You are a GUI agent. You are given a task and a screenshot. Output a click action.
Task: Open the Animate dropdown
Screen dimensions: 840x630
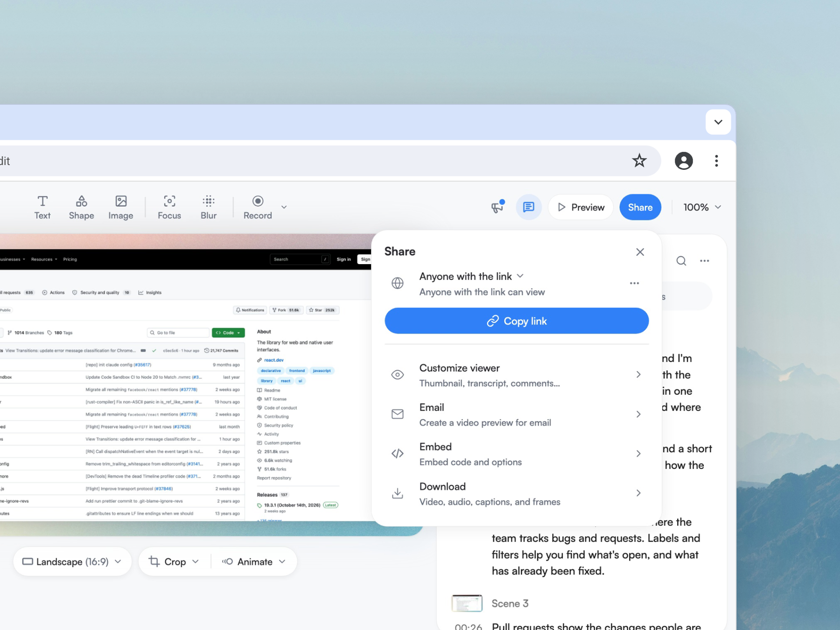[x=254, y=562]
